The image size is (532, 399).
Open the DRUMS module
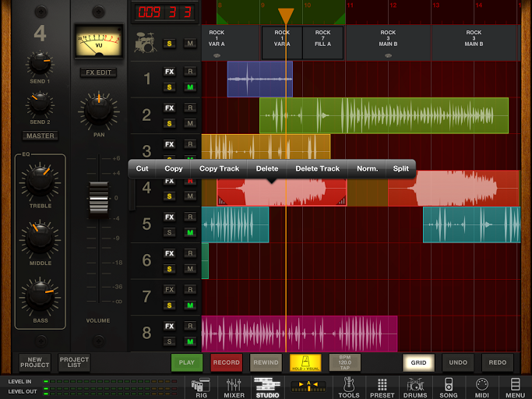coord(415,387)
